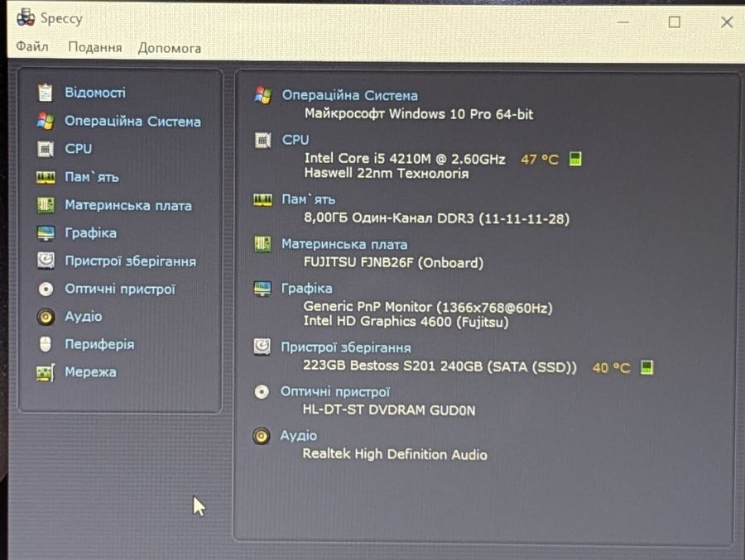745x560 pixels.
Task: Click the CPU chip icon in sidebar
Action: pos(46,149)
